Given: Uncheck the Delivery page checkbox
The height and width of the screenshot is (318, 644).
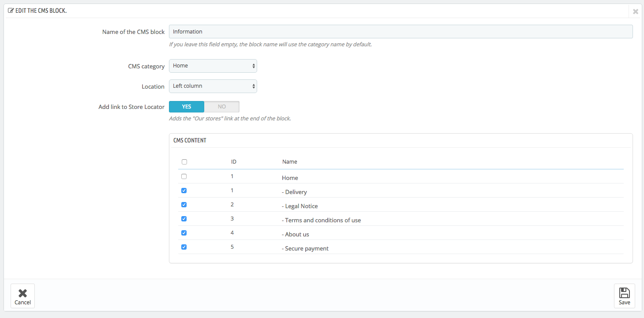Looking at the screenshot, I should click(184, 191).
